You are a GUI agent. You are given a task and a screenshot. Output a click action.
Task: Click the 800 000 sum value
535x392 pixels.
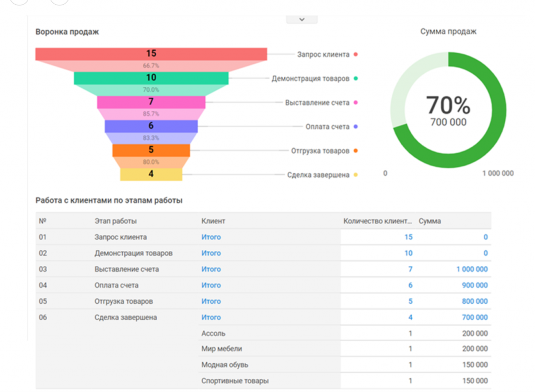click(475, 301)
